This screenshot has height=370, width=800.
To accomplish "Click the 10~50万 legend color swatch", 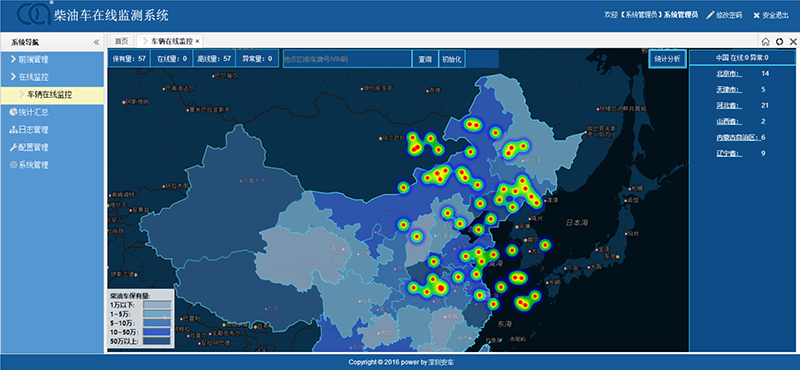I will [157, 332].
